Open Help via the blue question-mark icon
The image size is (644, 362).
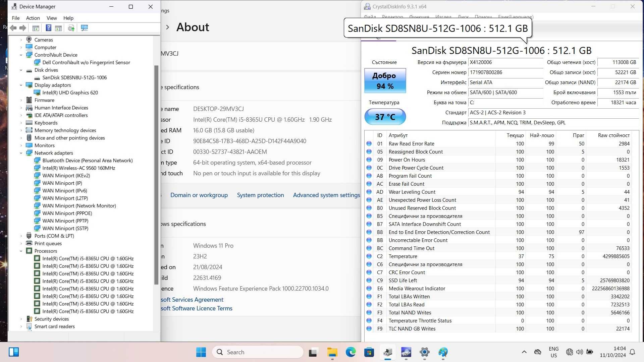click(49, 28)
